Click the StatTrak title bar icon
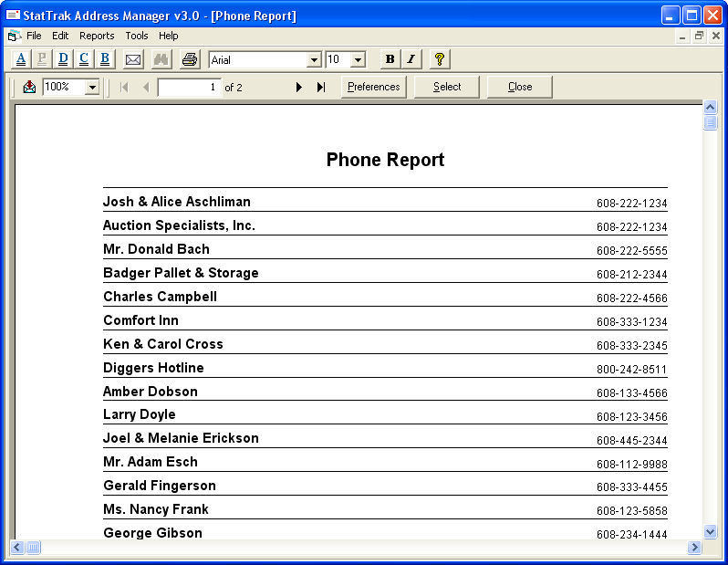This screenshot has height=565, width=728. [13, 16]
